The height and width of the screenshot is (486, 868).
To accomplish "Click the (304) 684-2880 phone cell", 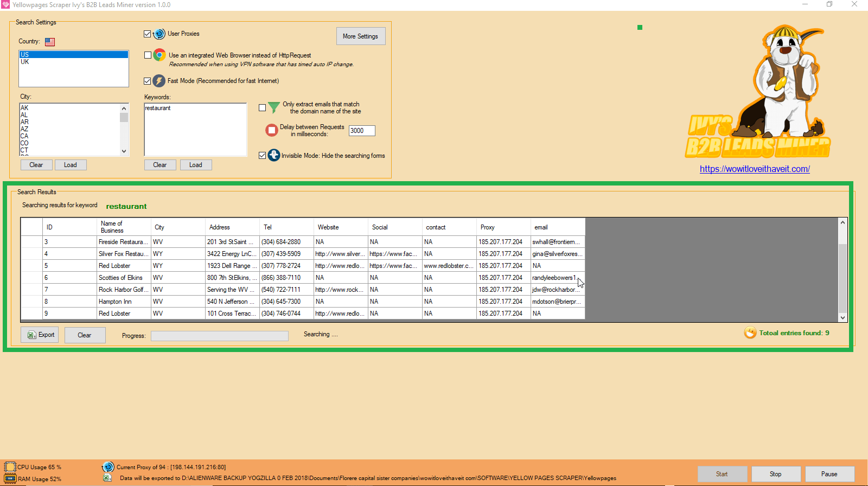I will click(x=287, y=242).
